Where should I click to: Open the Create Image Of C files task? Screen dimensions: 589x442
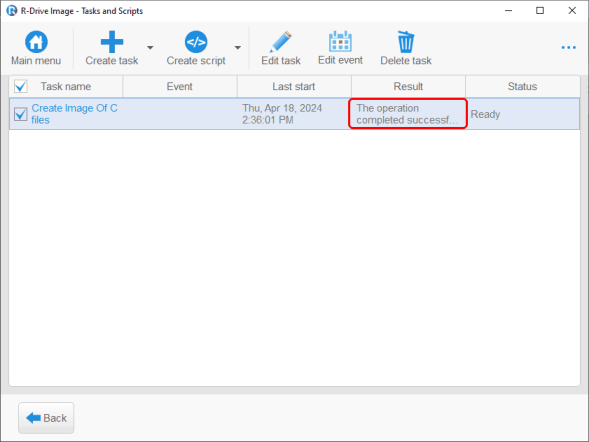click(74, 114)
